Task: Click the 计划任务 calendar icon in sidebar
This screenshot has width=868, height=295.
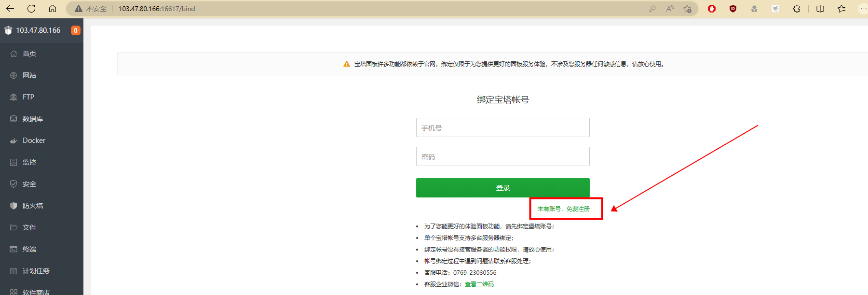Action: (14, 271)
